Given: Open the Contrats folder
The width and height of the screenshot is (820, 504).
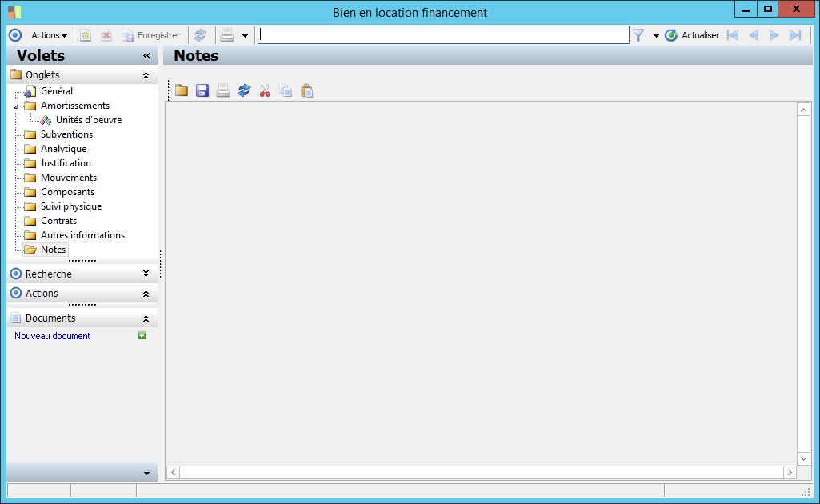Looking at the screenshot, I should click(x=58, y=221).
